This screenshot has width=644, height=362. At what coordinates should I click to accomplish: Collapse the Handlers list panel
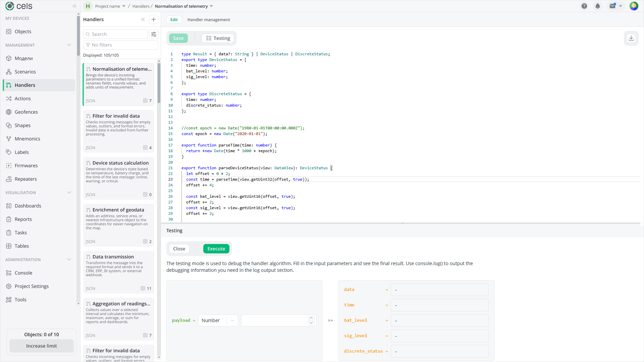[x=143, y=19]
